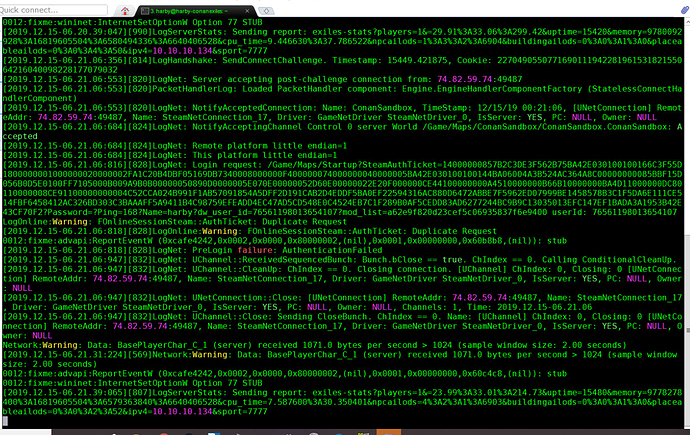The height and width of the screenshot is (435, 690).
Task: Click the highlighted IP 10.10.10.134 in the bottom report
Action: (182, 412)
